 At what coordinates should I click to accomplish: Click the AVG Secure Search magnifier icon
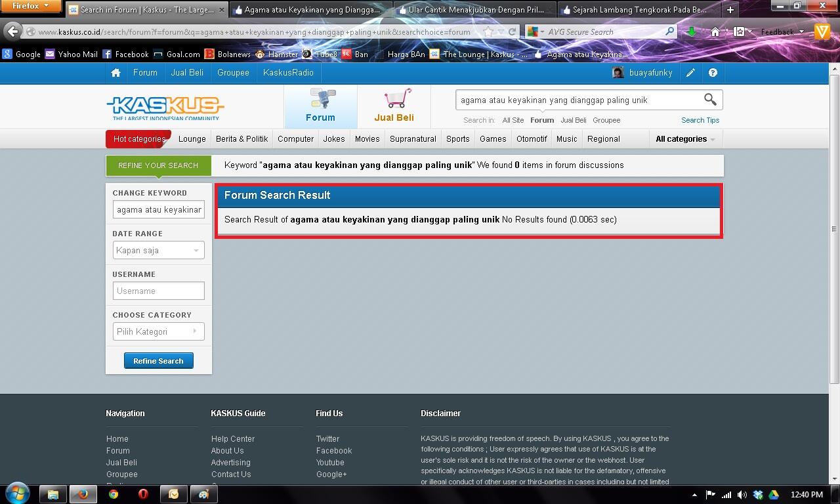(x=669, y=31)
